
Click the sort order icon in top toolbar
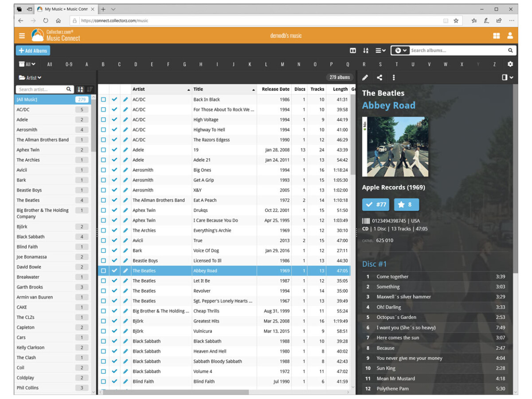(366, 51)
